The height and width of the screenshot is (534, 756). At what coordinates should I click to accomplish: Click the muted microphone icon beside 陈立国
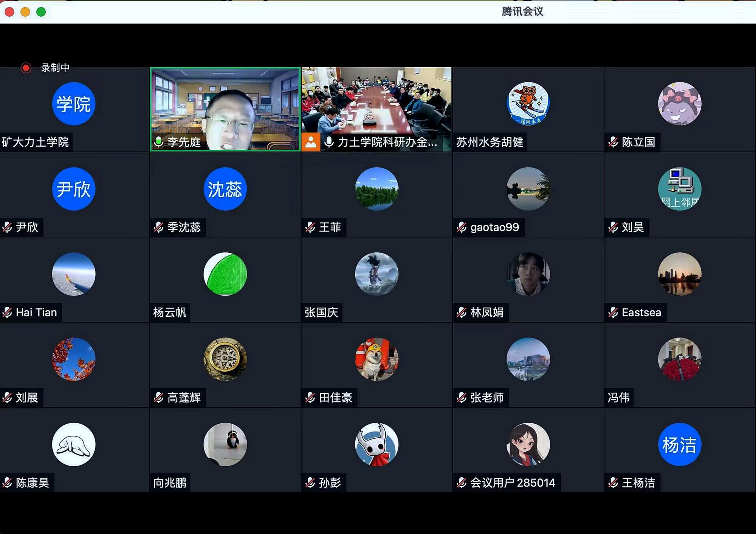point(613,142)
